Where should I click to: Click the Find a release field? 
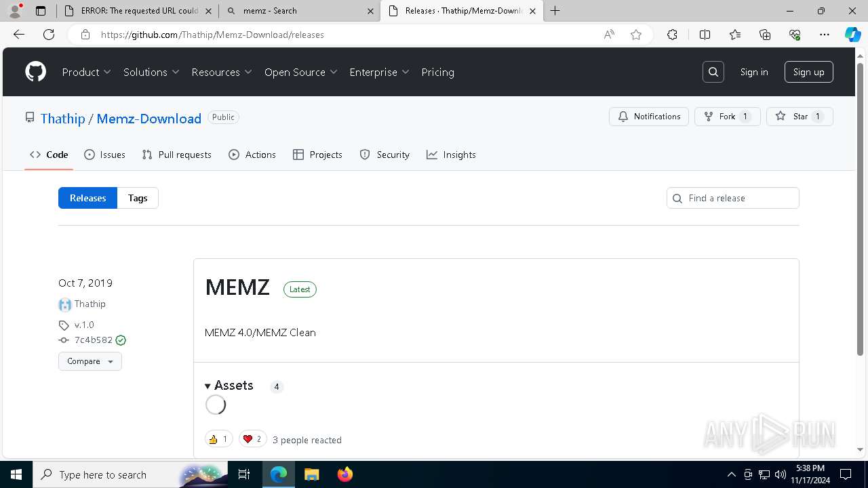[733, 198]
